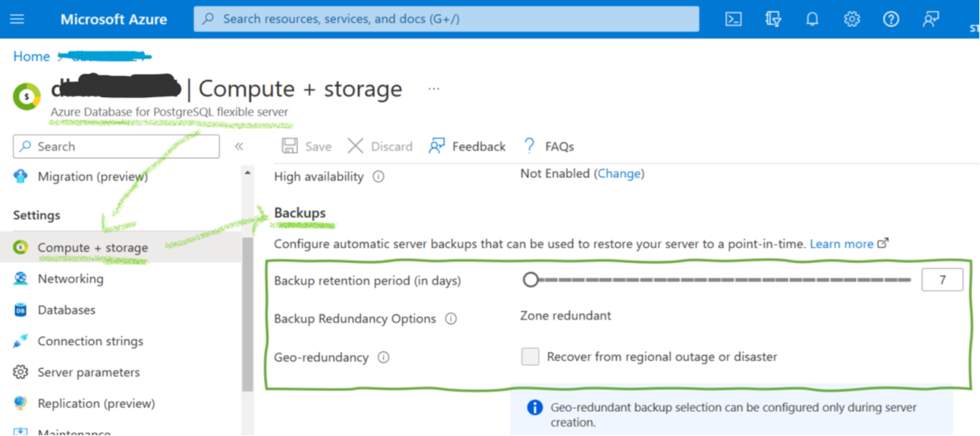Click the Geo-redundancy info icon

click(384, 357)
